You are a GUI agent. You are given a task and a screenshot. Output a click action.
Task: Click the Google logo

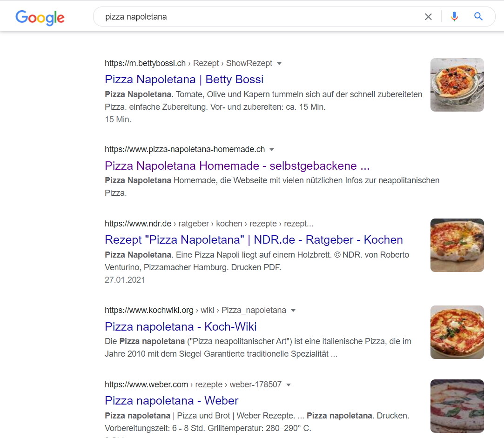tap(40, 17)
